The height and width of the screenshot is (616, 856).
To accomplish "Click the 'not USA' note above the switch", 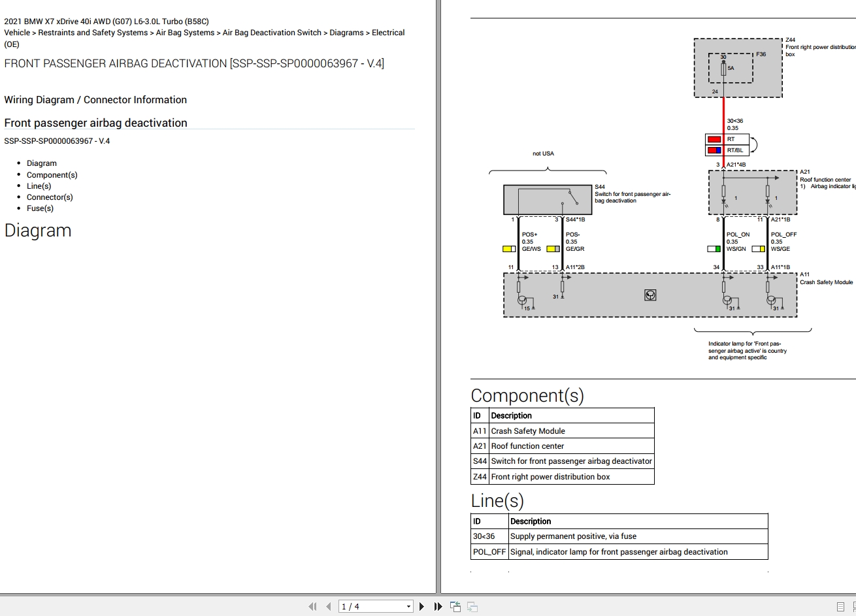I will coord(543,154).
